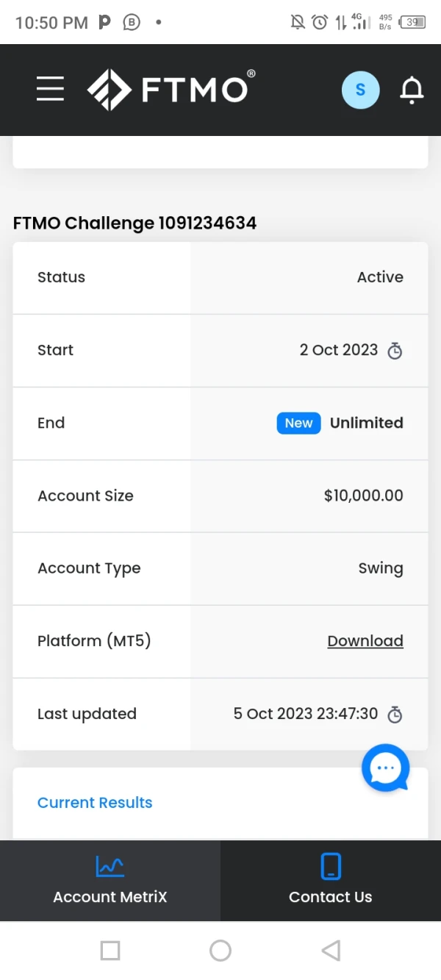This screenshot has width=441, height=980.
Task: Open the live chat bubble
Action: coord(385,768)
